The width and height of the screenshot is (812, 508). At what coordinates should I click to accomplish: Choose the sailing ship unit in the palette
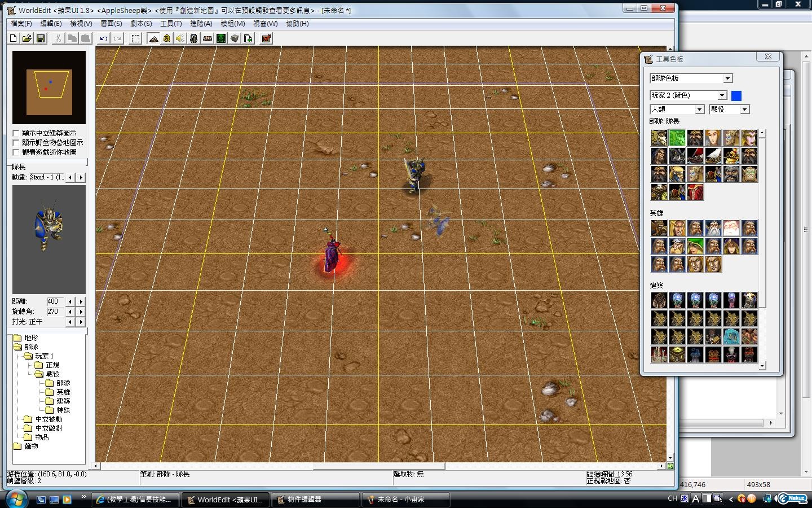(x=713, y=156)
